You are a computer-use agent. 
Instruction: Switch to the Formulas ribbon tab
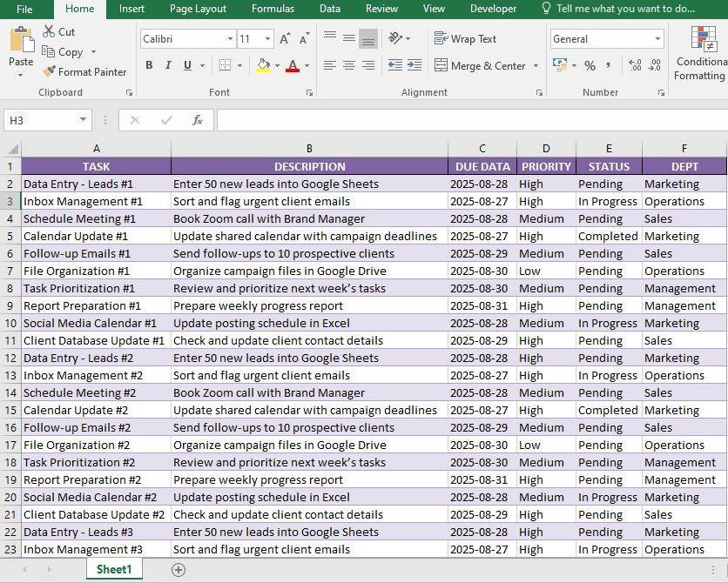coord(273,9)
